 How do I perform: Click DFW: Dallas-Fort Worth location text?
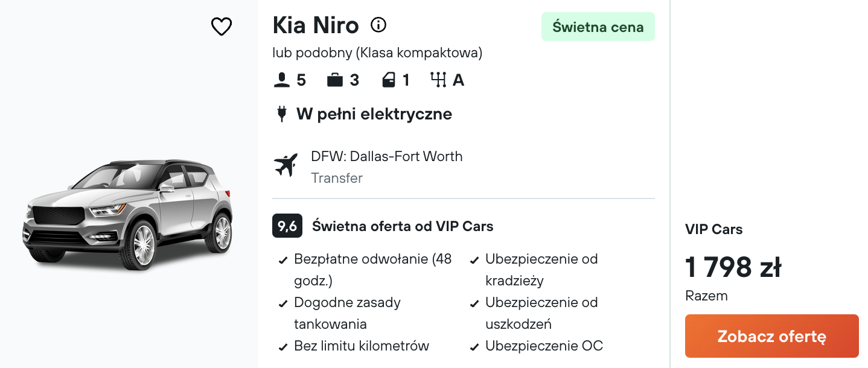[x=387, y=156]
